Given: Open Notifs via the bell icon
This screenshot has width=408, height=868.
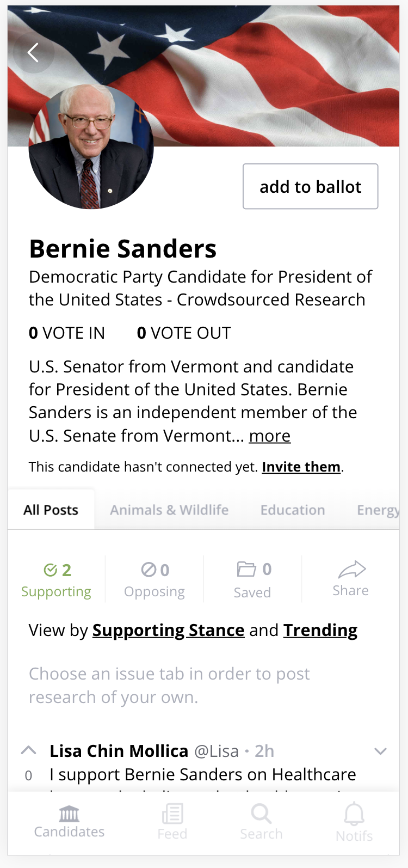Looking at the screenshot, I should tap(354, 820).
